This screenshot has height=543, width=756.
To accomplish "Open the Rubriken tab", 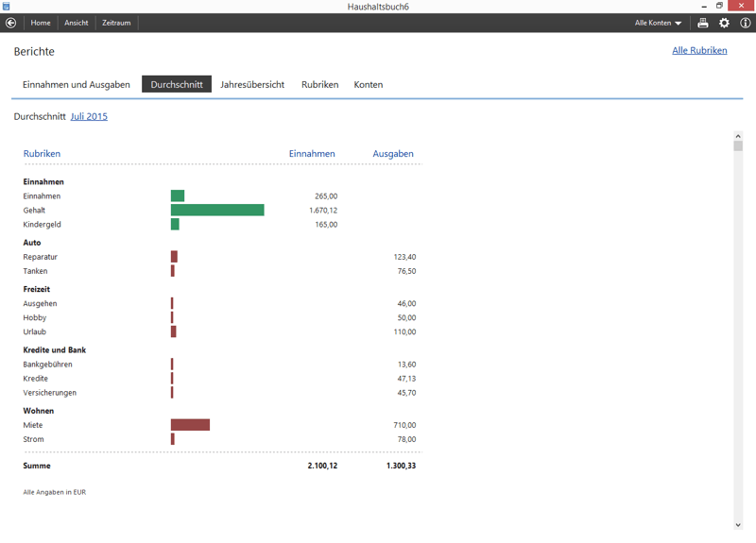I will pyautogui.click(x=319, y=85).
